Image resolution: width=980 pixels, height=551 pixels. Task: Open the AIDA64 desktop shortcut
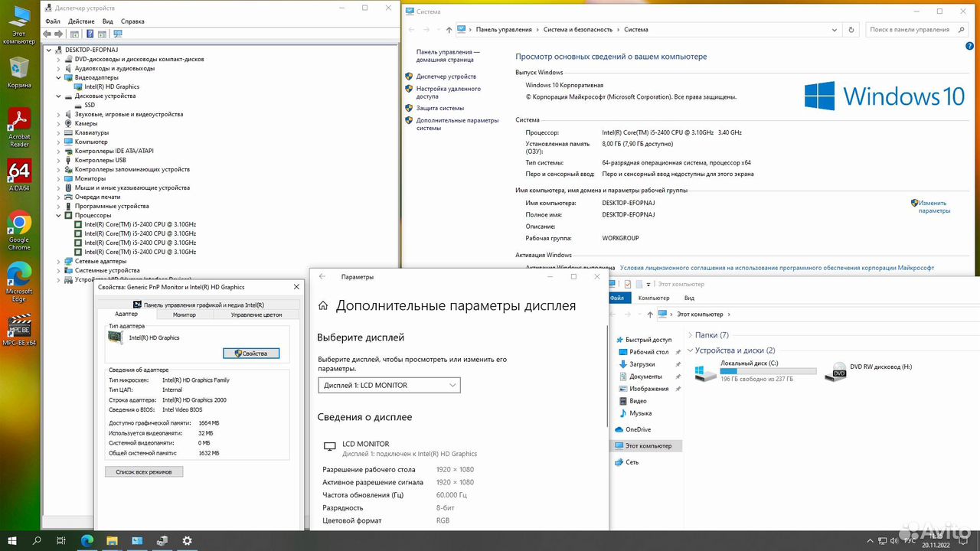(x=19, y=174)
